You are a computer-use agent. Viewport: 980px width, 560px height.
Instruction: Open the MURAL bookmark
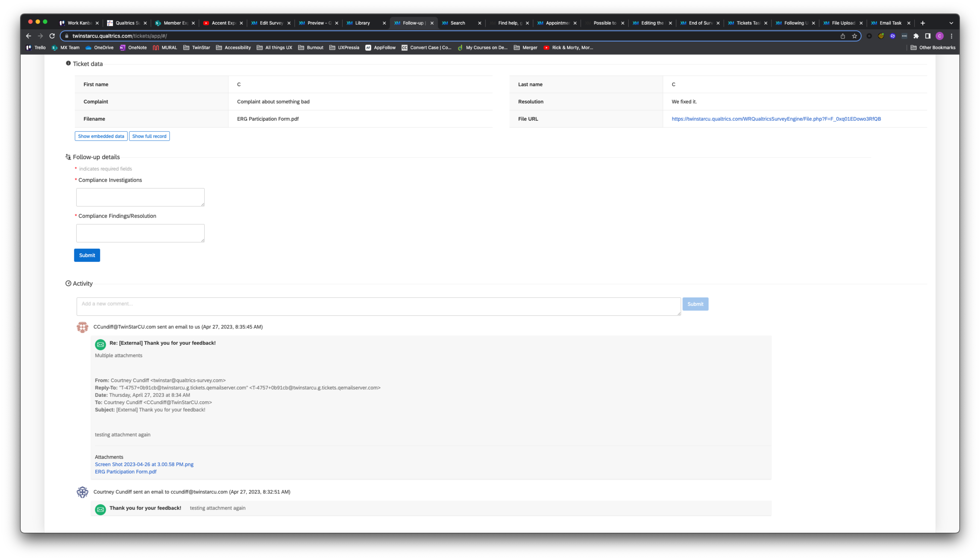165,47
